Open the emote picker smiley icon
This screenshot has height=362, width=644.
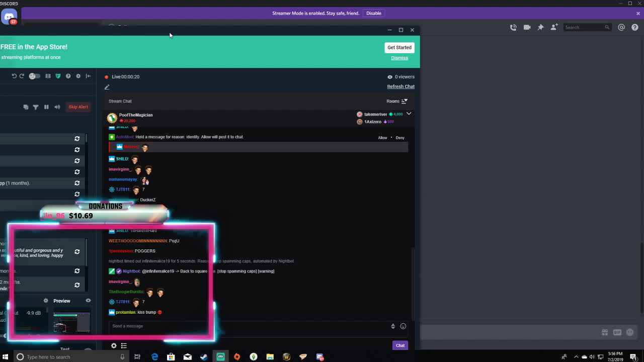403,326
